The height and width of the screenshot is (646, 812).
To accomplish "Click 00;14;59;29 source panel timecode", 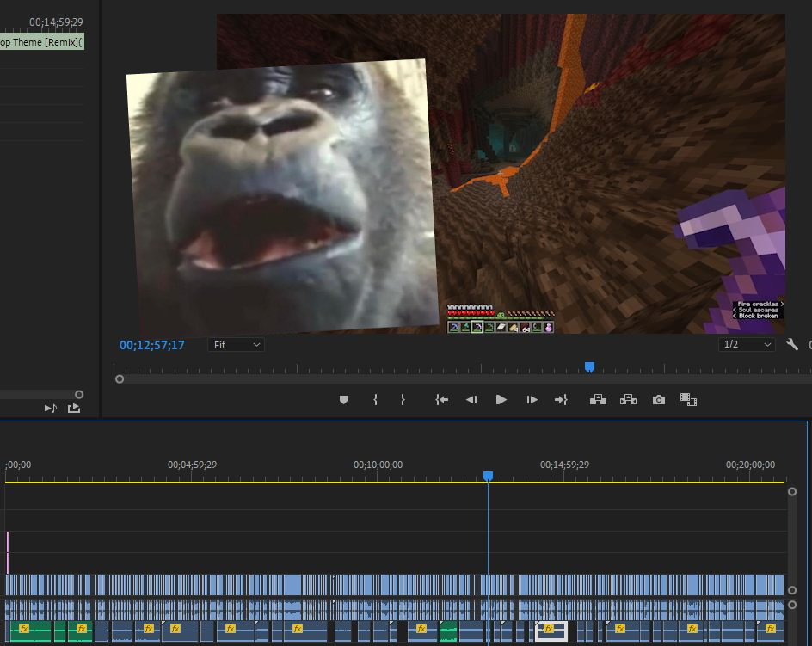I will click(56, 22).
